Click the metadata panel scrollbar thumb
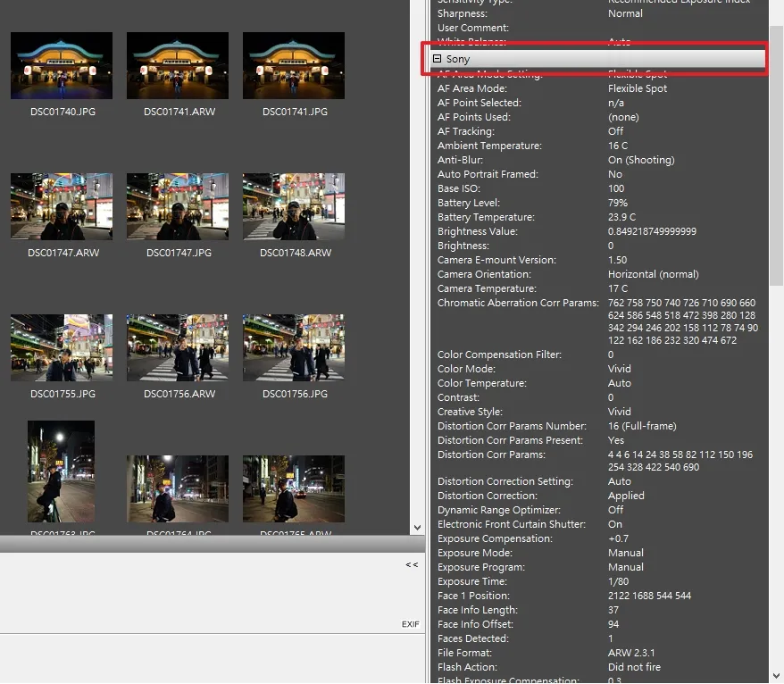Screen dimensions: 784x684 click(x=777, y=155)
